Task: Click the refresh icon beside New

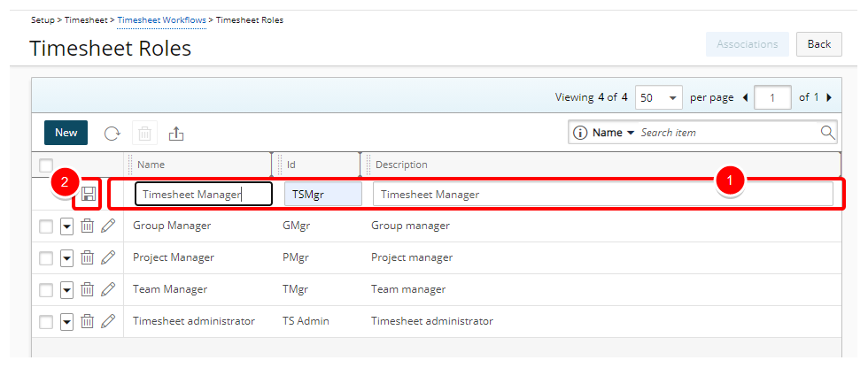Action: tap(112, 133)
